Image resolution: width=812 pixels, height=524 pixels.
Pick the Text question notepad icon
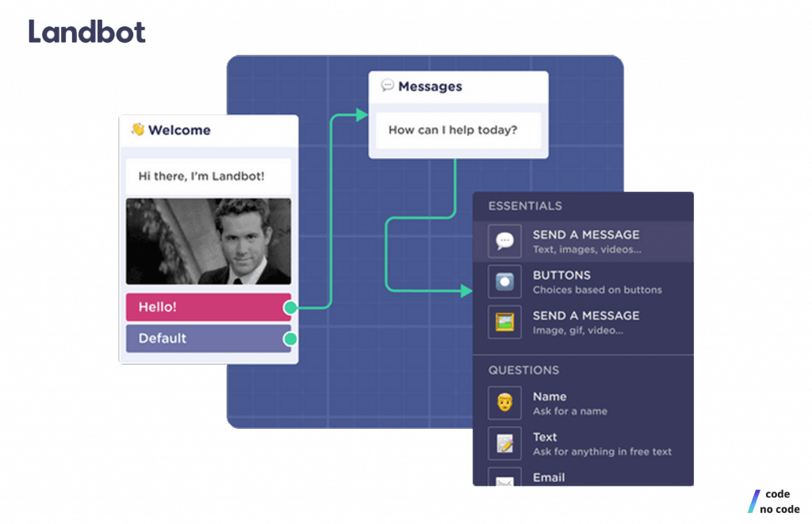coord(504,443)
